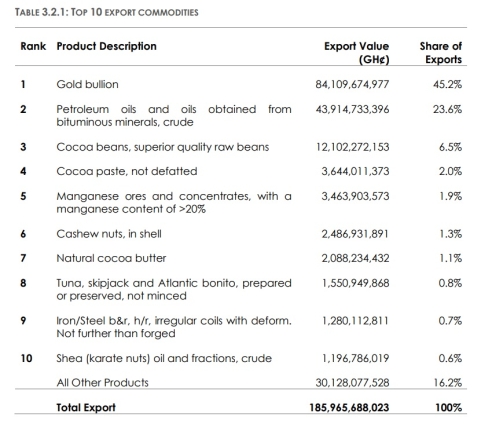This screenshot has width=481, height=435.
Task: Click 'Cashew nuts, in shell' entry
Action: (x=109, y=234)
